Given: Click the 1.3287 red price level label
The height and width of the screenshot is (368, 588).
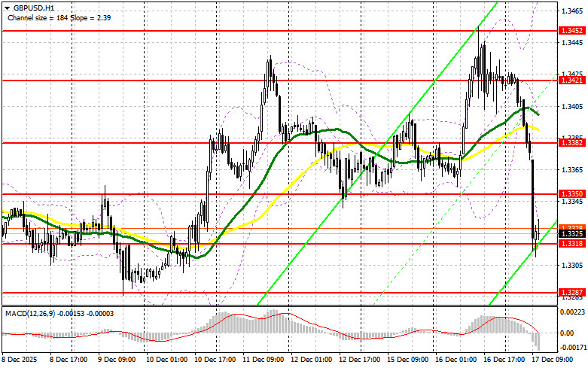Looking at the screenshot, I should (572, 292).
